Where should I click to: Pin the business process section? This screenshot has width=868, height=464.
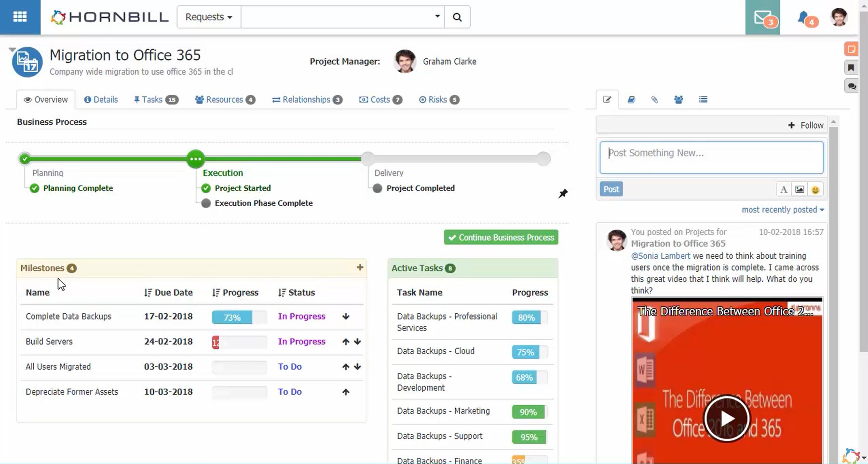(x=563, y=193)
